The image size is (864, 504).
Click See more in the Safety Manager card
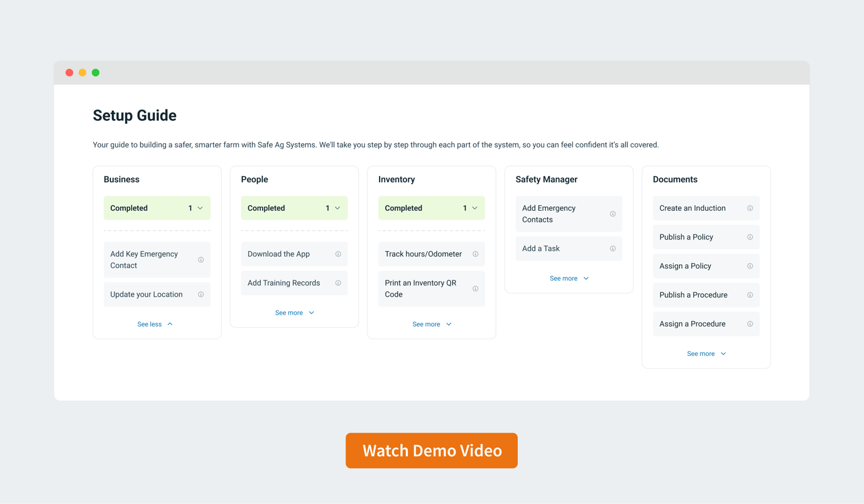pyautogui.click(x=569, y=278)
